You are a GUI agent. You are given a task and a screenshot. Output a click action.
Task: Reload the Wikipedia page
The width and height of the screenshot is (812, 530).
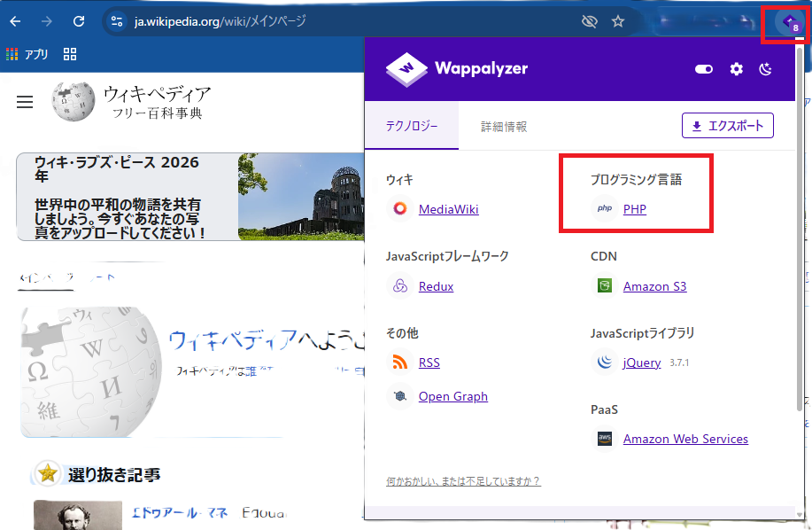pos(79,21)
